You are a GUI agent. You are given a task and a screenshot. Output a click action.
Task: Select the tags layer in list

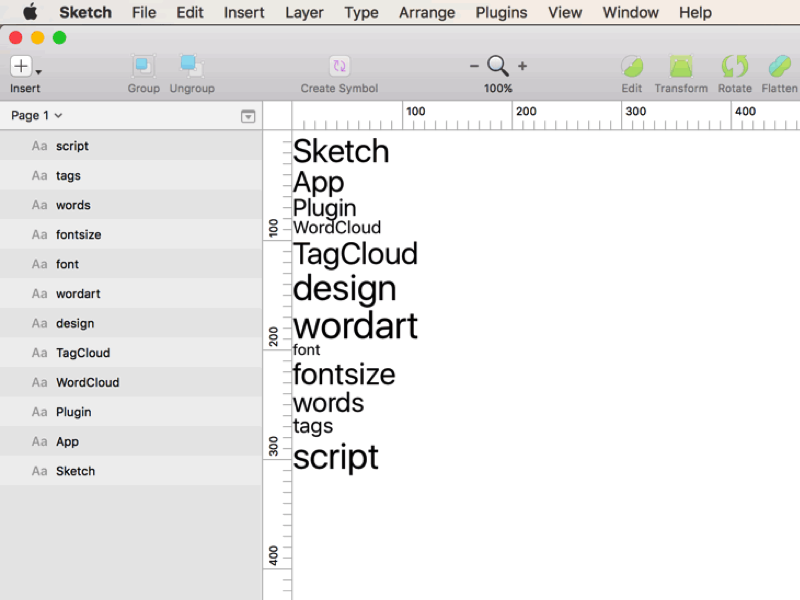click(131, 176)
